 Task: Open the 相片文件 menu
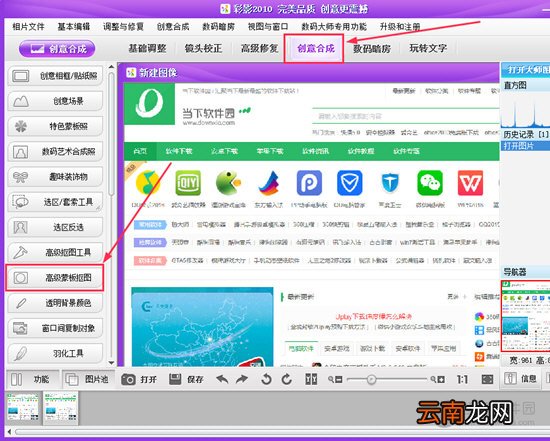(x=28, y=27)
